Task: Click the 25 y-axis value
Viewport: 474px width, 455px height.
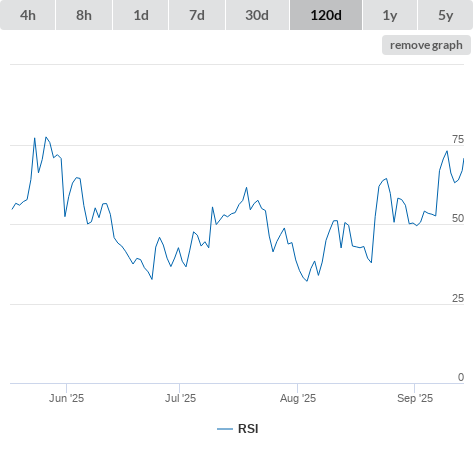Action: pos(458,298)
